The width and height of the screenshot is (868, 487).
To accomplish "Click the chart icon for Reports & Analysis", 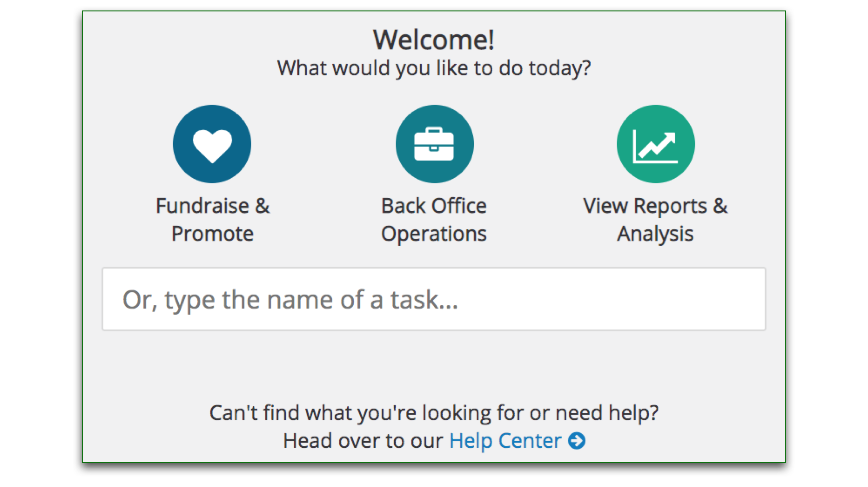I will (x=655, y=144).
